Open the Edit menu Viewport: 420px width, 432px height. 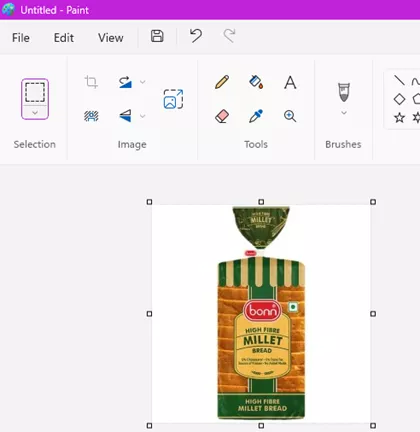point(64,38)
